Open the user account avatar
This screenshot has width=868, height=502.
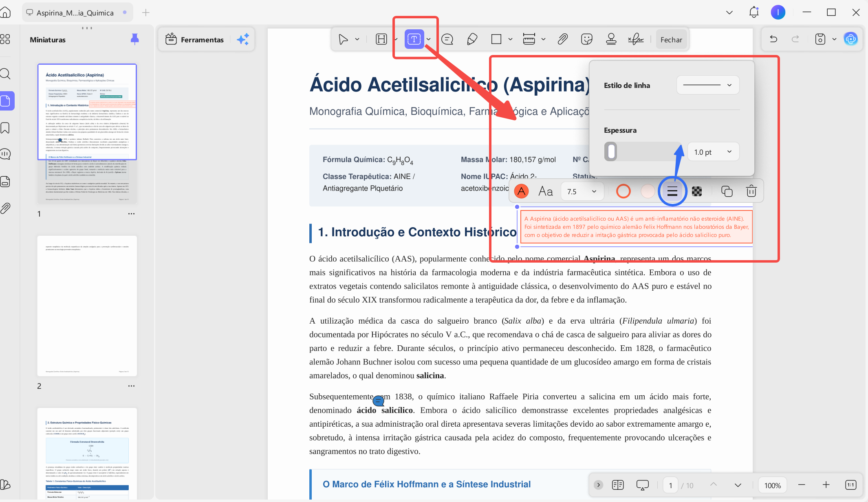(778, 12)
